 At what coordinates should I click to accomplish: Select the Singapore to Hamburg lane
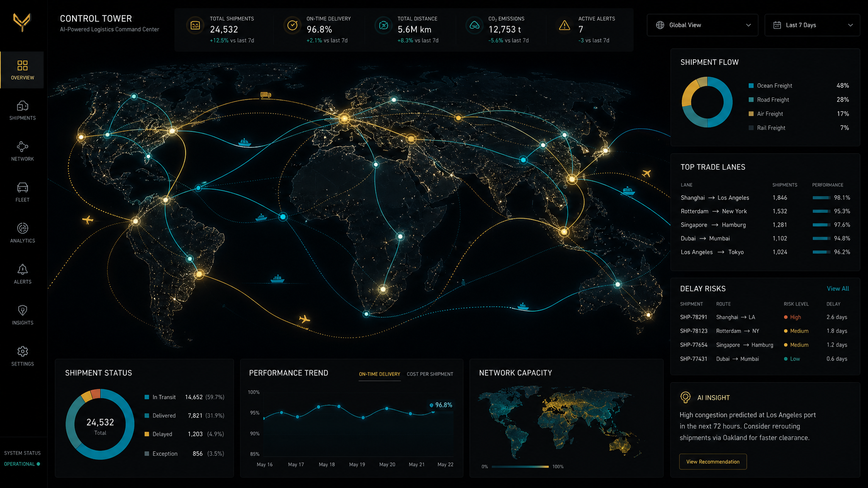765,225
